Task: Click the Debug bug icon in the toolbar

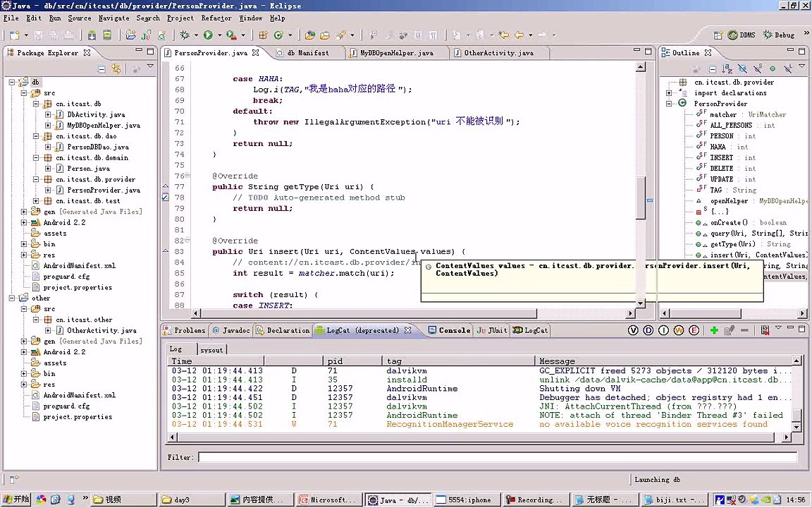Action: 185,35
